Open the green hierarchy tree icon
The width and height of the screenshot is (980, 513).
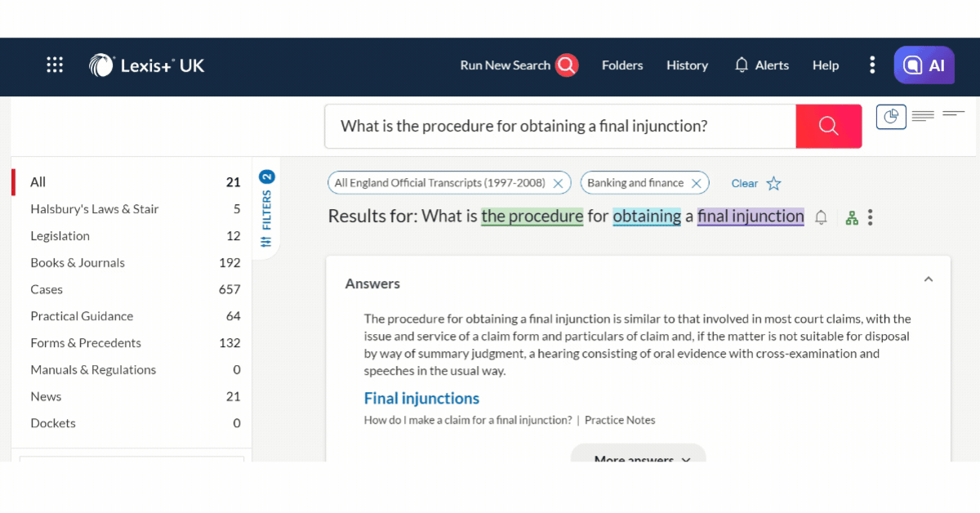[852, 217]
